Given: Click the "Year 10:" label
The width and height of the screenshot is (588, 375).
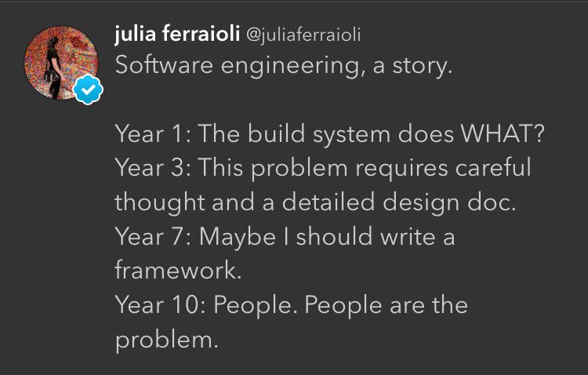Looking at the screenshot, I should pos(161,305).
